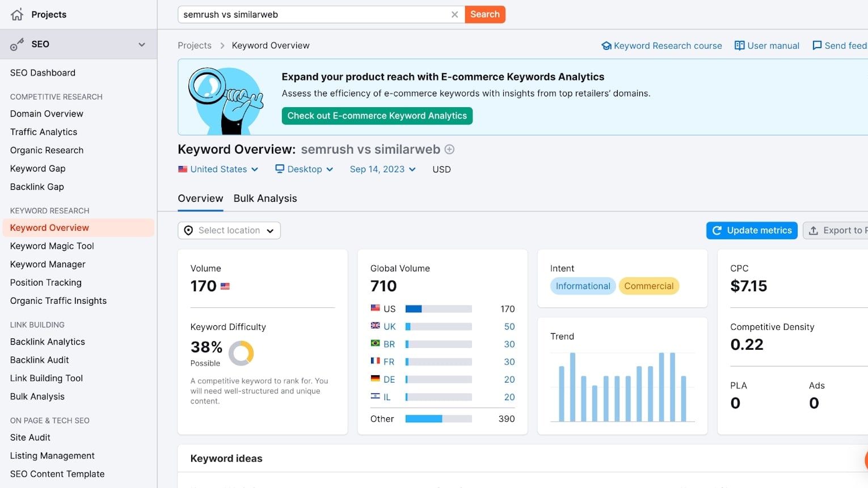
Task: Open the Select location dropdown
Action: point(229,231)
